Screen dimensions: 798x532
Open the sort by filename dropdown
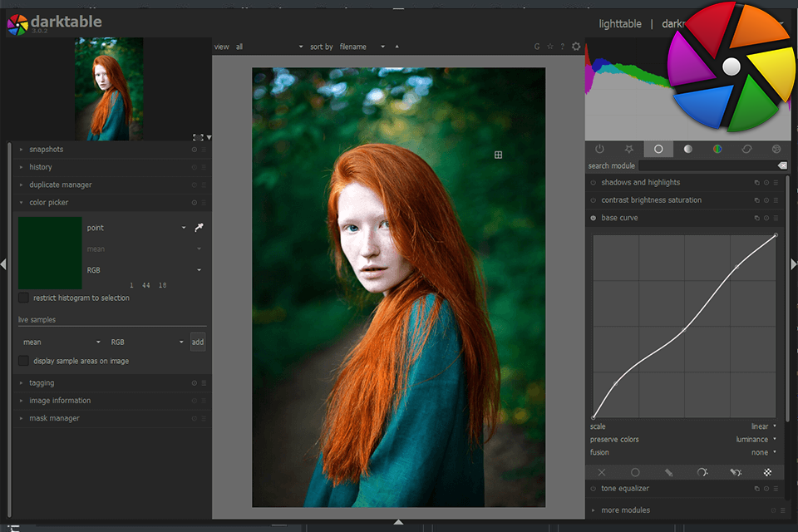pyautogui.click(x=362, y=47)
